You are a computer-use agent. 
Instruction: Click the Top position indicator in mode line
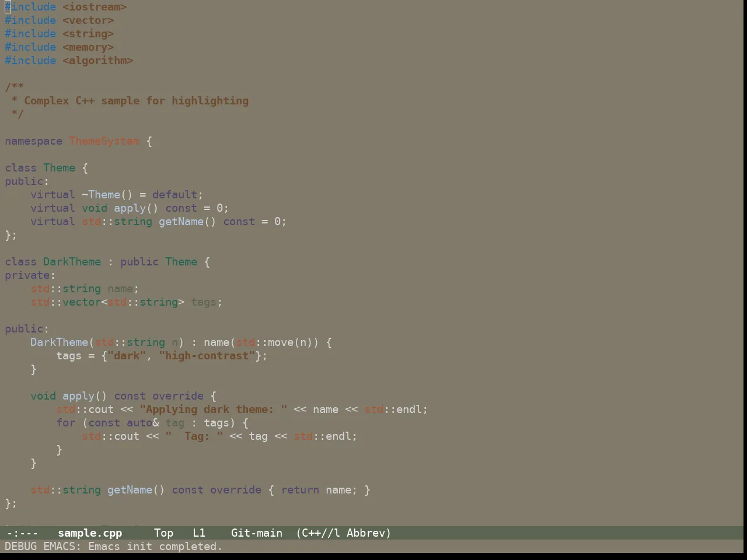163,533
